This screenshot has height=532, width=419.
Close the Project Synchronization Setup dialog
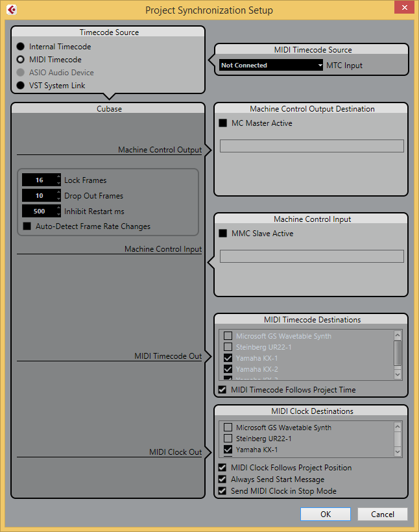tap(404, 7)
